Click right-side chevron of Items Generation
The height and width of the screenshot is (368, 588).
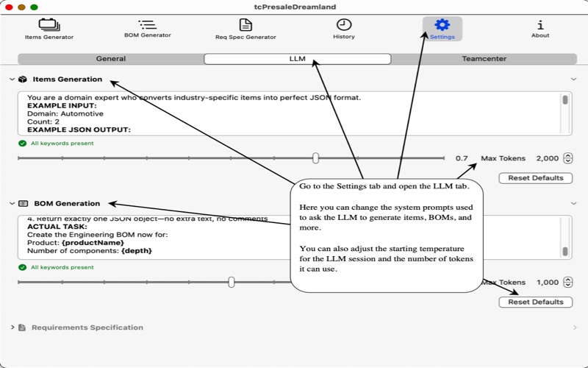(573, 79)
